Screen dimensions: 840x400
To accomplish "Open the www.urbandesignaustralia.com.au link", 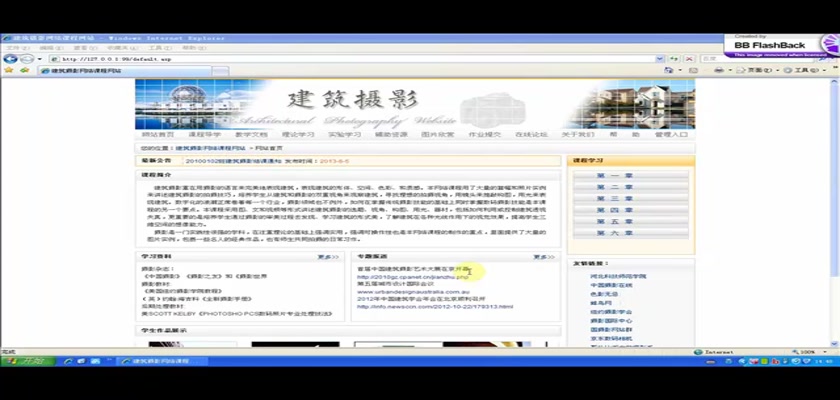I will pyautogui.click(x=413, y=292).
